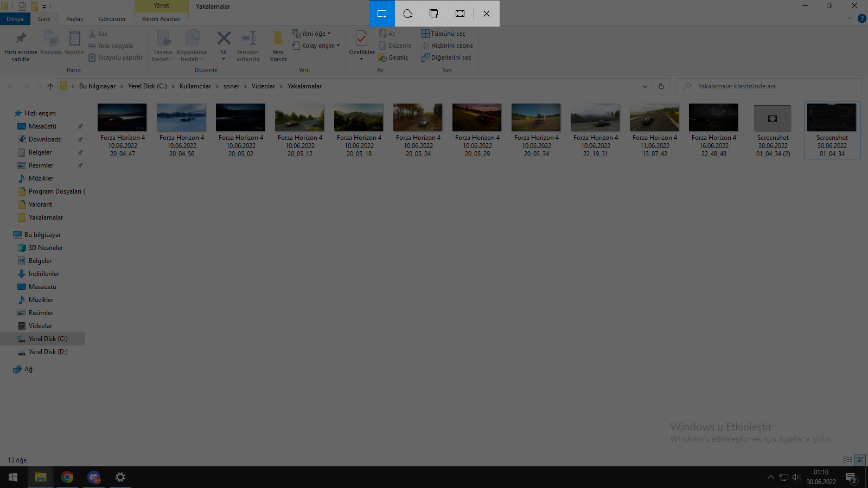Open Taşıma hedefi move-to menu
Viewport: 868px width, 488px height.
coord(163,46)
